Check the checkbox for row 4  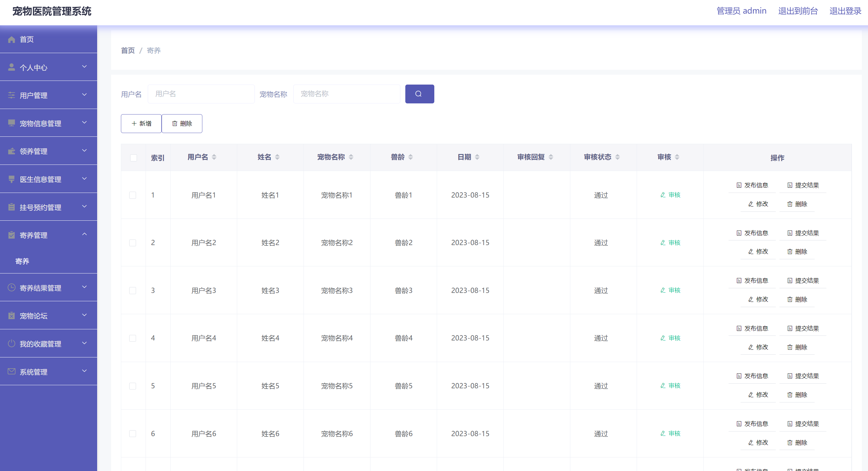[x=133, y=338]
